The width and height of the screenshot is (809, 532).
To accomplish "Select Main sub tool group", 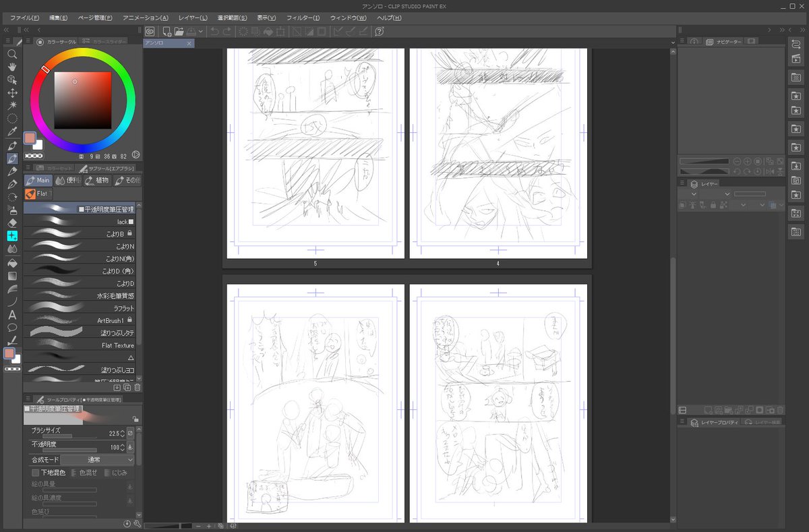I will 39,181.
